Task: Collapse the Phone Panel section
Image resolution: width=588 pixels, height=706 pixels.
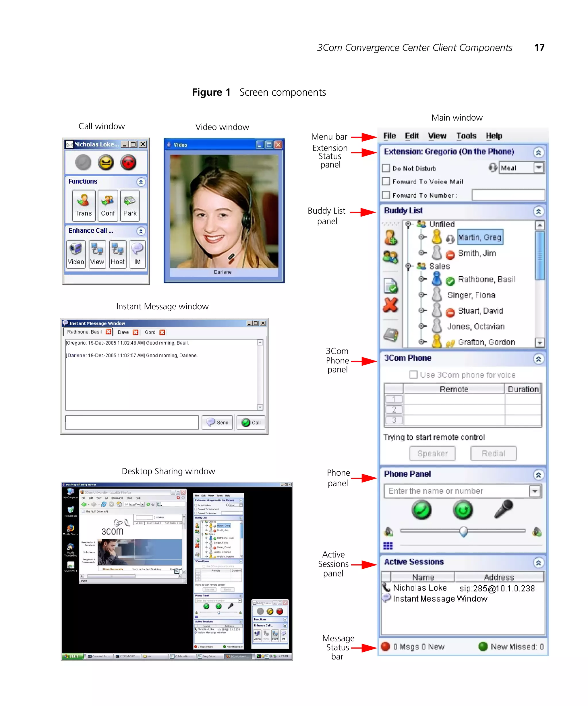Action: (538, 475)
